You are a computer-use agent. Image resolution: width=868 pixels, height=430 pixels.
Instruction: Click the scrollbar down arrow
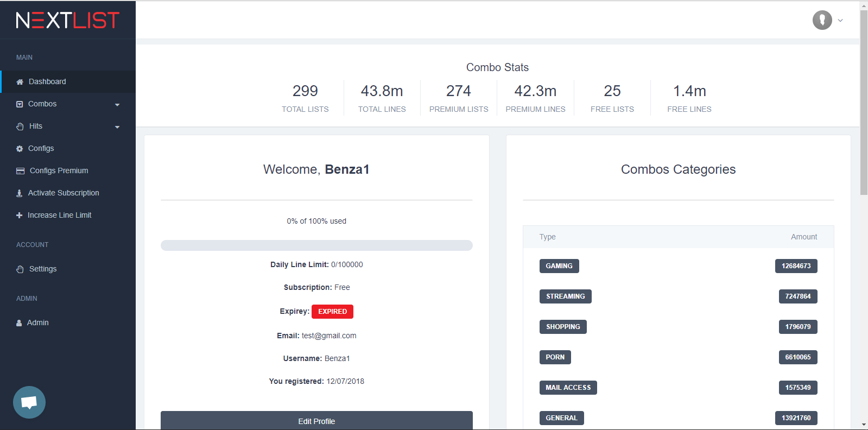pyautogui.click(x=864, y=425)
